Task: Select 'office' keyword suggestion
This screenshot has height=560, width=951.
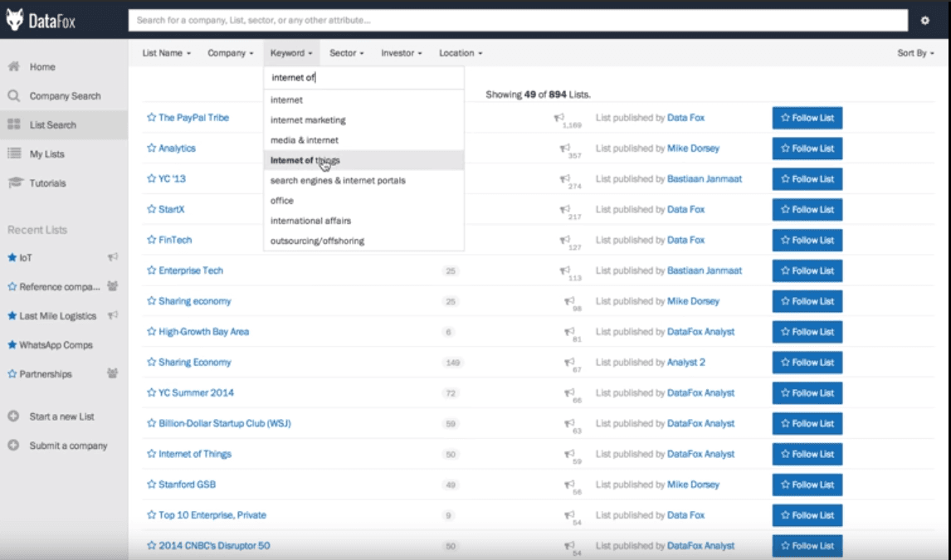Action: pos(364,200)
